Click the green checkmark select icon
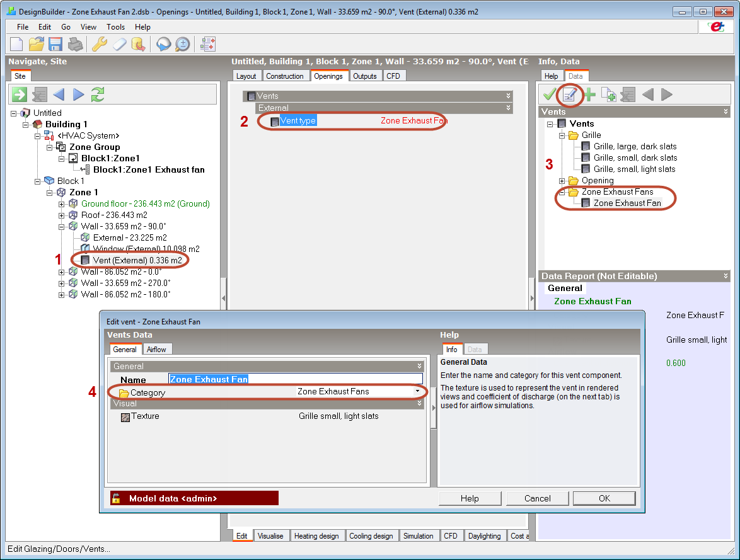 pos(550,94)
